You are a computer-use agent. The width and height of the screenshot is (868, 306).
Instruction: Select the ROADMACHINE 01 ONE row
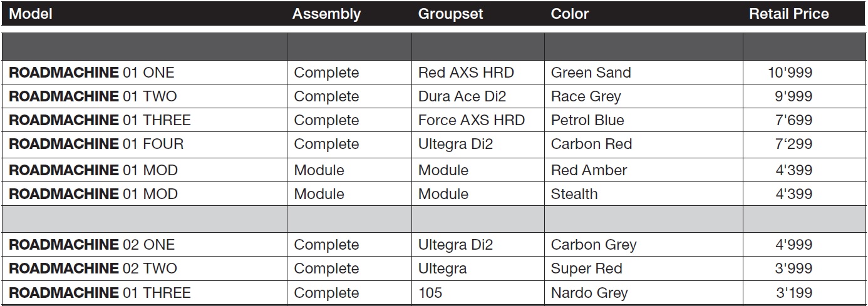[x=433, y=73]
